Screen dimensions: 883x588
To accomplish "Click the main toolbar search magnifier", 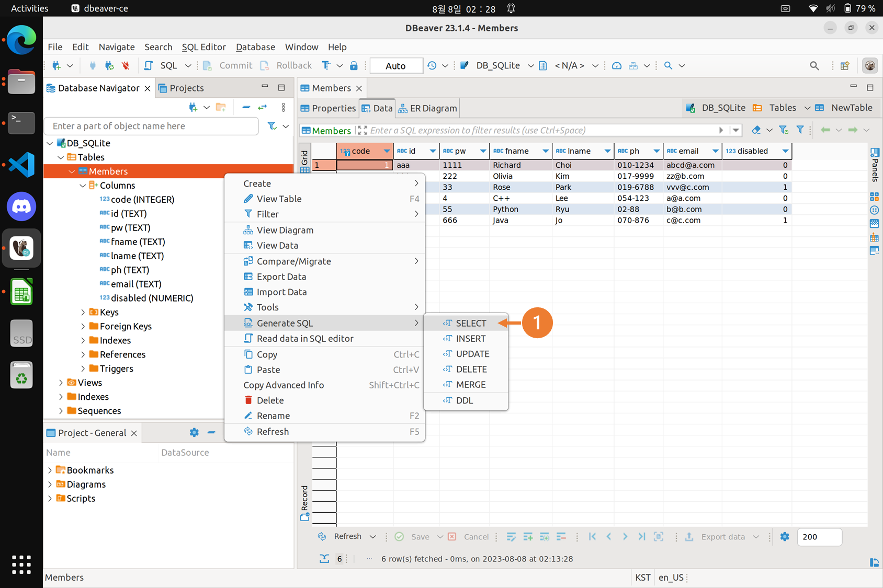I will click(x=814, y=65).
